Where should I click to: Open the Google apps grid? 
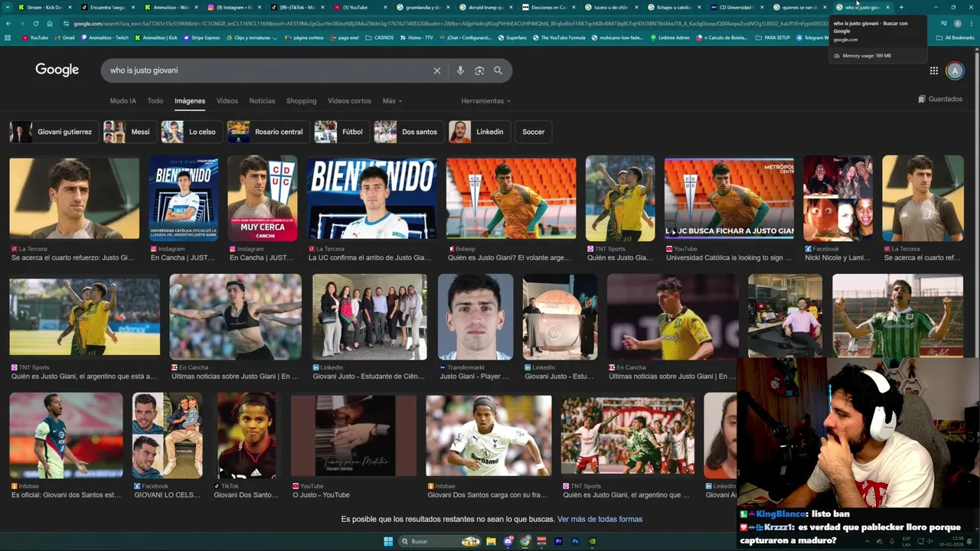click(934, 70)
